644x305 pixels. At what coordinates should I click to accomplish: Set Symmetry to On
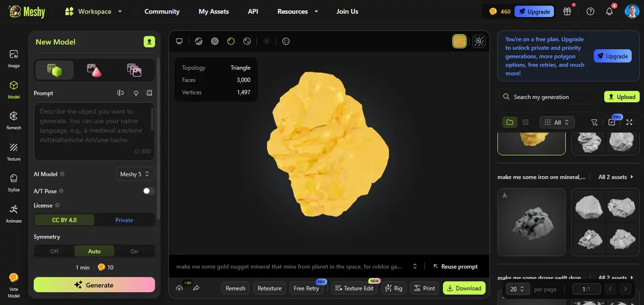point(134,251)
